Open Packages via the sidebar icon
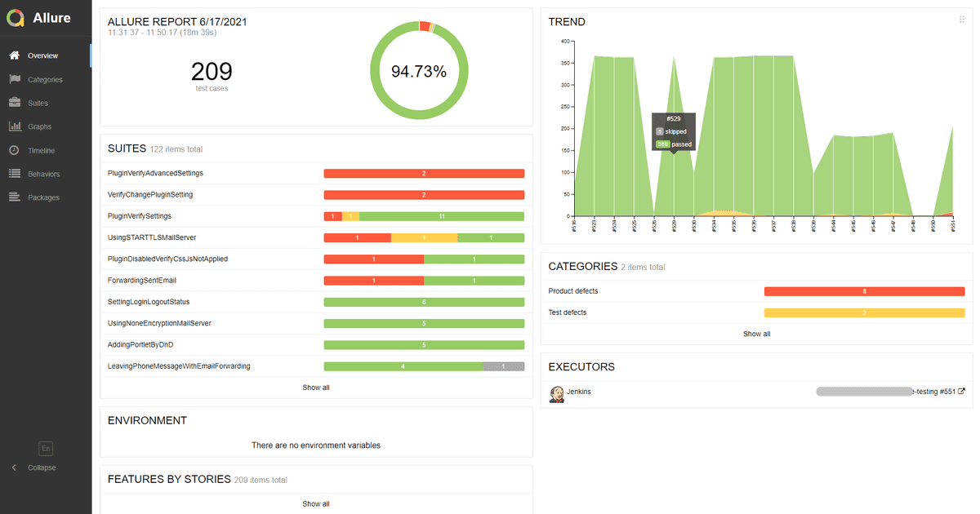The width and height of the screenshot is (980, 514). (x=14, y=197)
